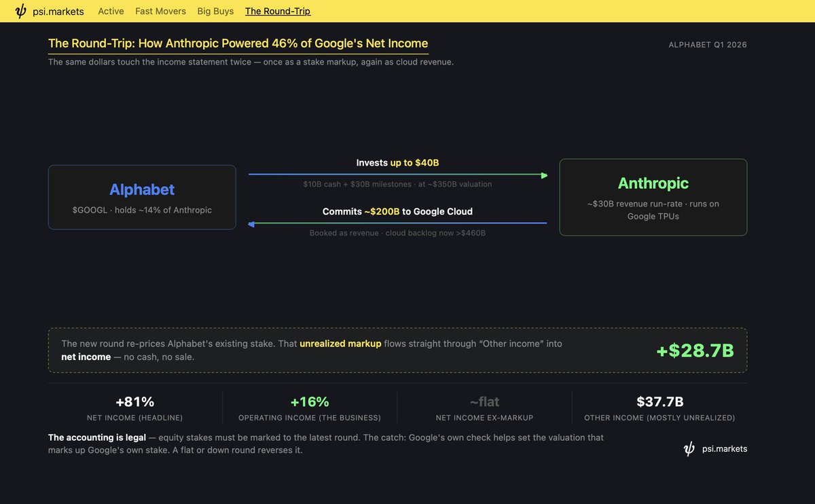Viewport: 815px width, 504px height.
Task: Select the Alphabet card title
Action: (142, 190)
